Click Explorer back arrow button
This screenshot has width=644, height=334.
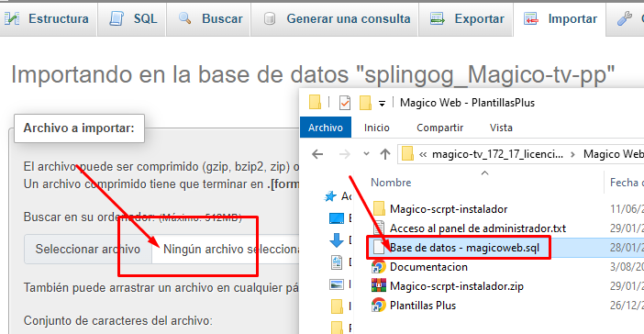(317, 154)
